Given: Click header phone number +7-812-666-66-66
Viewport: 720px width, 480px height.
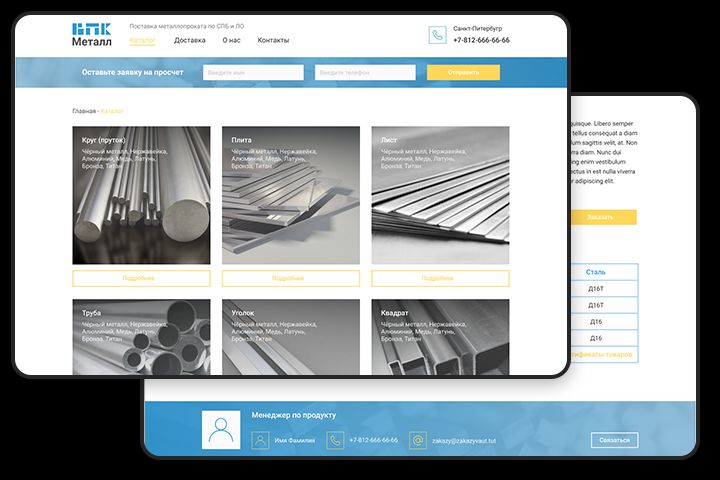Looking at the screenshot, I should click(x=481, y=40).
